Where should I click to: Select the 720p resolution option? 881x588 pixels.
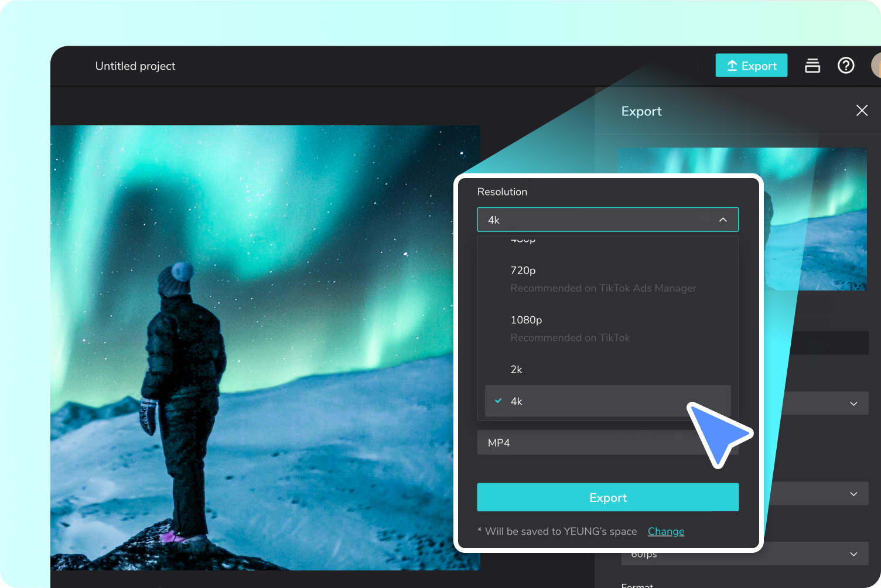pyautogui.click(x=608, y=279)
